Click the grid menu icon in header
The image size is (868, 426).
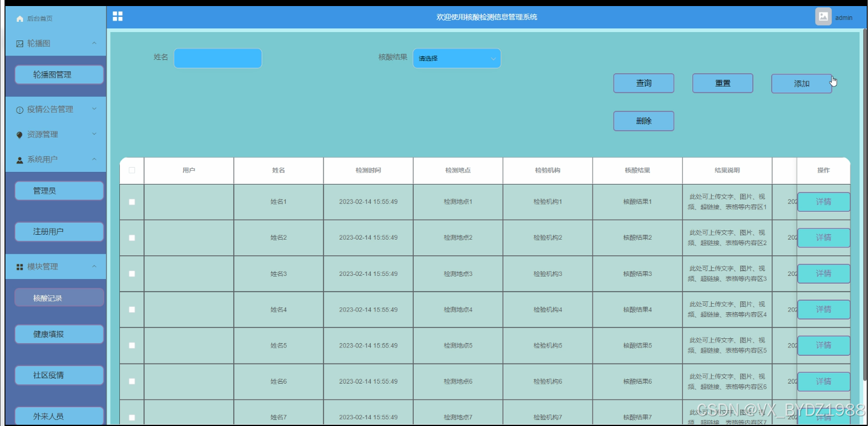pyautogui.click(x=118, y=16)
